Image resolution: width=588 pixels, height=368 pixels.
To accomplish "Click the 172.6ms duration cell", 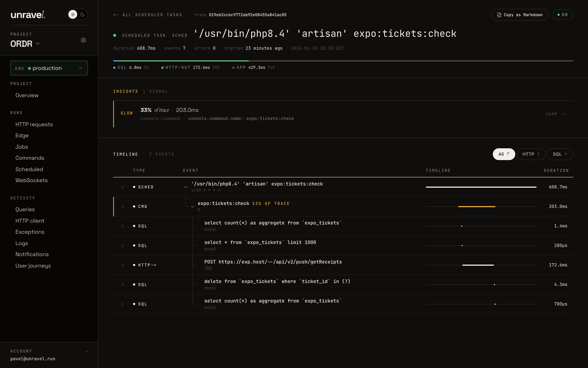I will click(558, 265).
